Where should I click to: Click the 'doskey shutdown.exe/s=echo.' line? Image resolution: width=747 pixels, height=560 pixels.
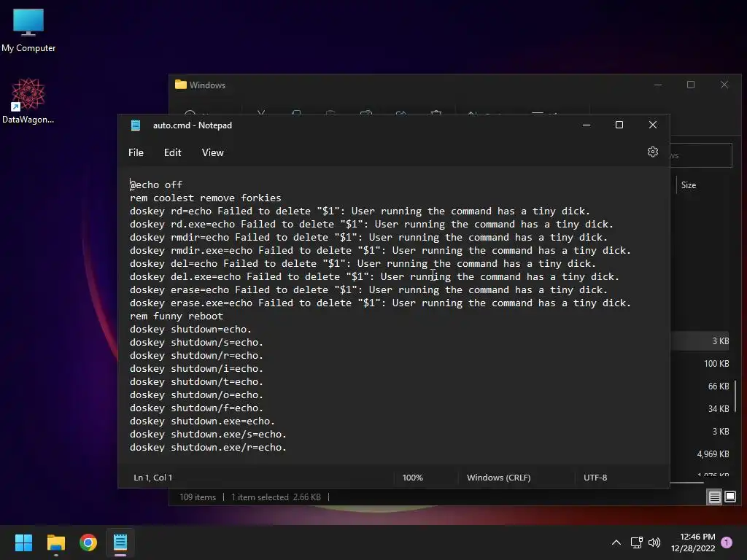click(x=208, y=435)
